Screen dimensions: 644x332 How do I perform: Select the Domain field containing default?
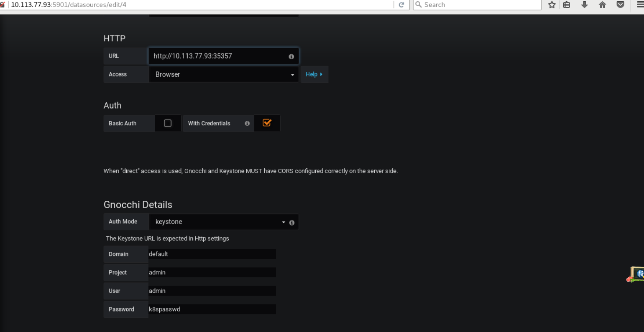point(212,254)
